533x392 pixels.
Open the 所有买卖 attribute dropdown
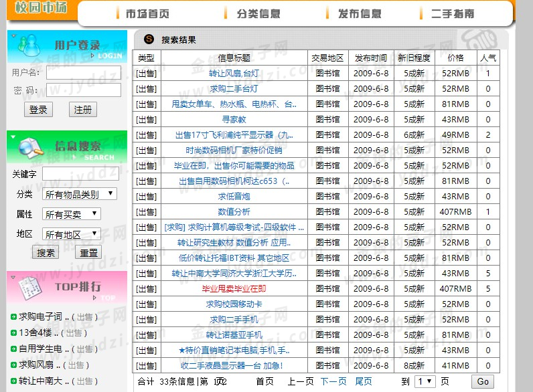72,214
